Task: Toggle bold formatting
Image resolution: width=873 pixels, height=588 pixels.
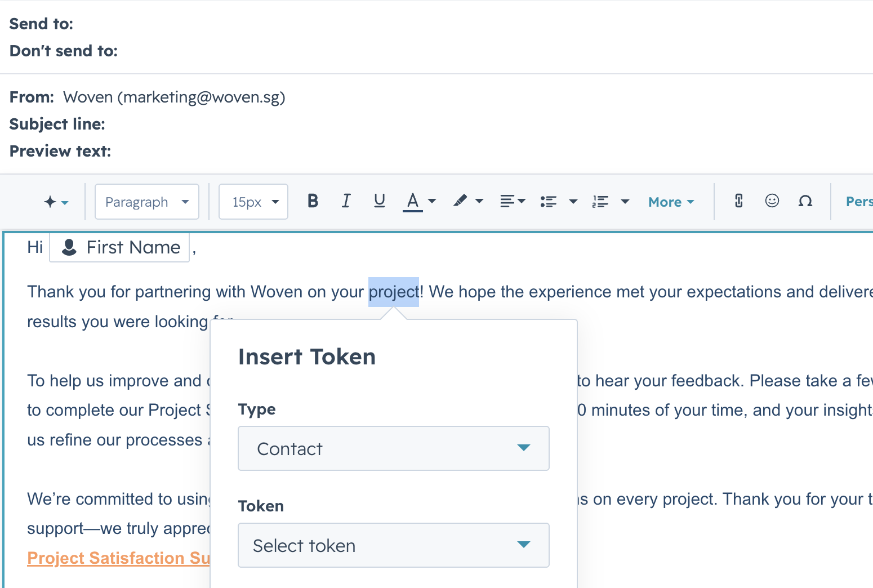Action: (313, 201)
